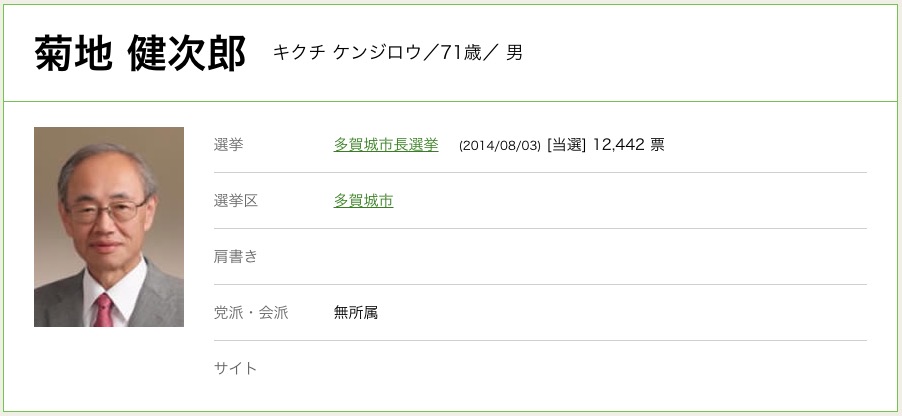The image size is (902, 416).
Task: Click the 男 gender text
Action: point(514,53)
